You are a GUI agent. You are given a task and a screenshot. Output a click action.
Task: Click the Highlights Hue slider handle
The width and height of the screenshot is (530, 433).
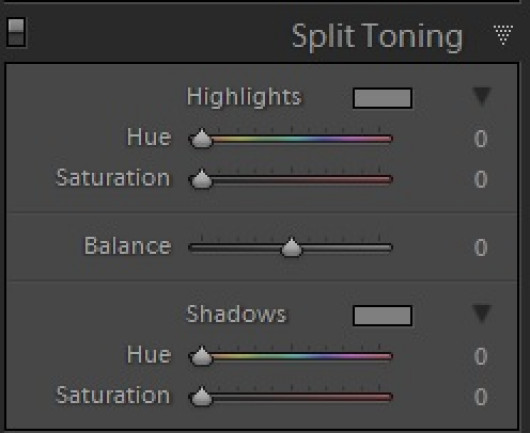coord(201,138)
